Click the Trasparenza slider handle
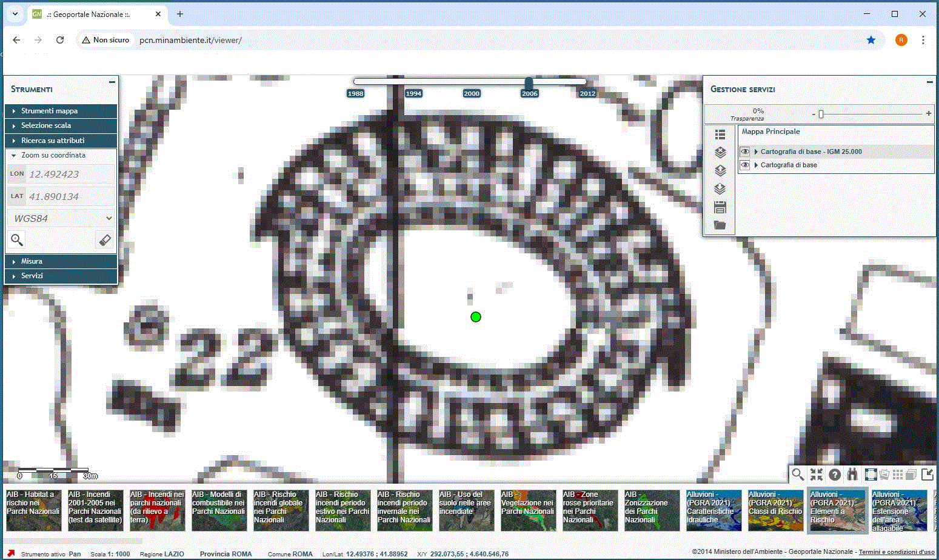Viewport: 939px width, 560px height. coord(821,114)
